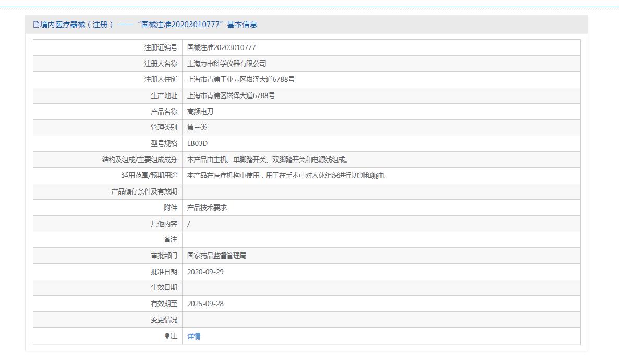Open the 详情 link in the 注 row
The width and height of the screenshot is (619, 364).
[193, 336]
